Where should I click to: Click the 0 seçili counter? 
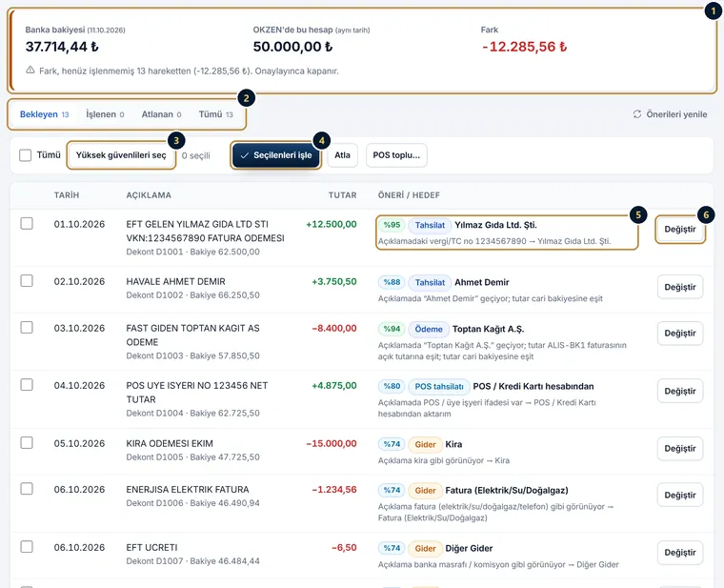[x=196, y=155]
